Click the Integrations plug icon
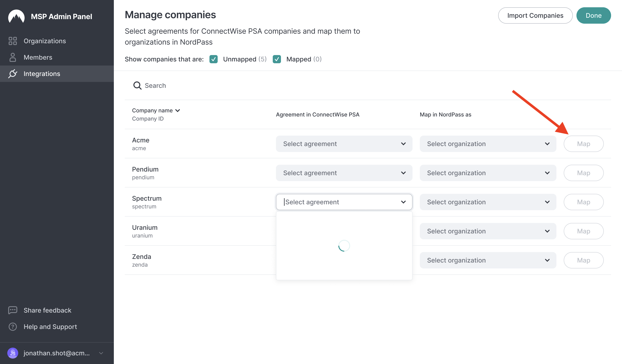The height and width of the screenshot is (364, 622). [13, 73]
